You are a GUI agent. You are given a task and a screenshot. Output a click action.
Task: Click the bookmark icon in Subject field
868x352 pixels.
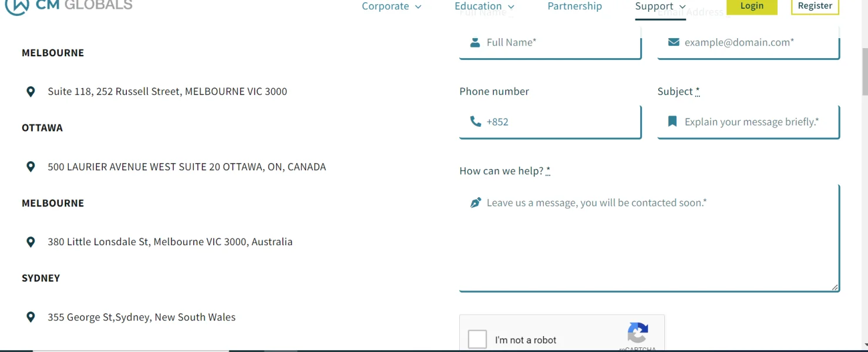click(x=672, y=121)
